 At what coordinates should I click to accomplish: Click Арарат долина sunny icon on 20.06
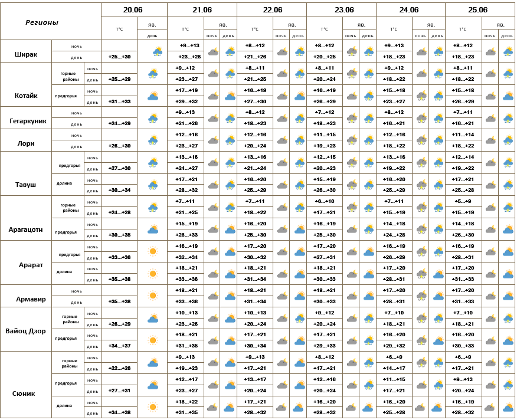[x=153, y=273]
